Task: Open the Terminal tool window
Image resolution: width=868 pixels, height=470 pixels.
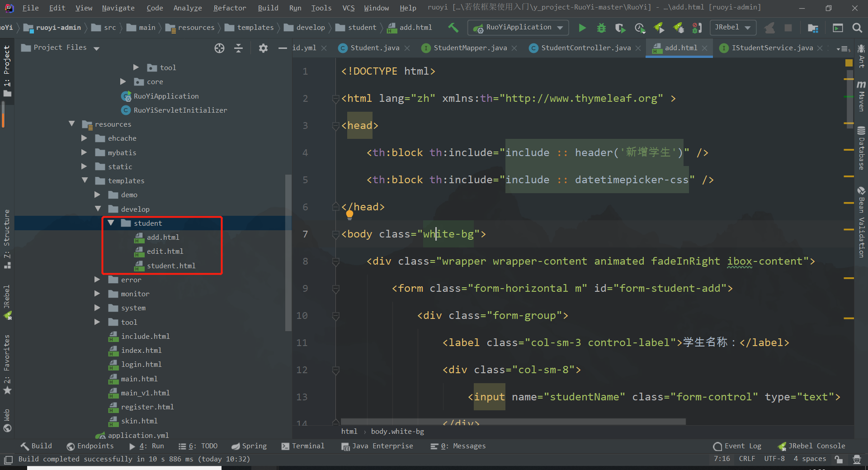Action: tap(303, 446)
